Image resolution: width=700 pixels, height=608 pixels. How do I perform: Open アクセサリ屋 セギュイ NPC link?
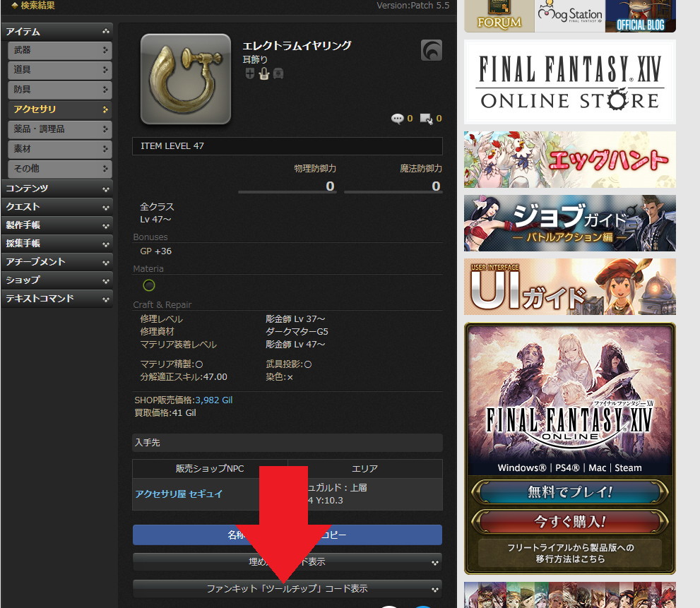click(x=179, y=494)
